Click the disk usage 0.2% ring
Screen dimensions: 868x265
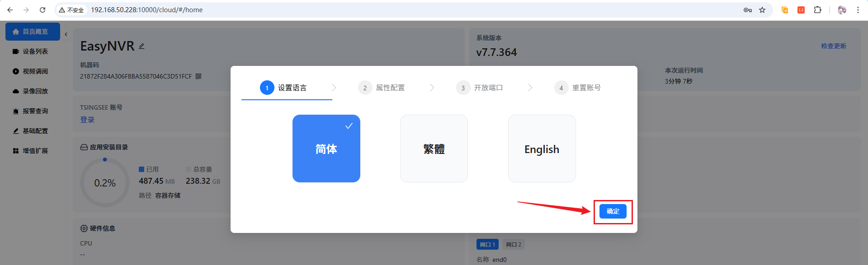[x=105, y=183]
